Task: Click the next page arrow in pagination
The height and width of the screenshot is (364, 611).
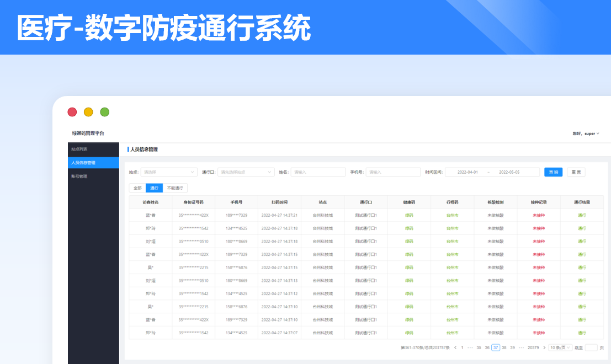Action: click(x=544, y=347)
